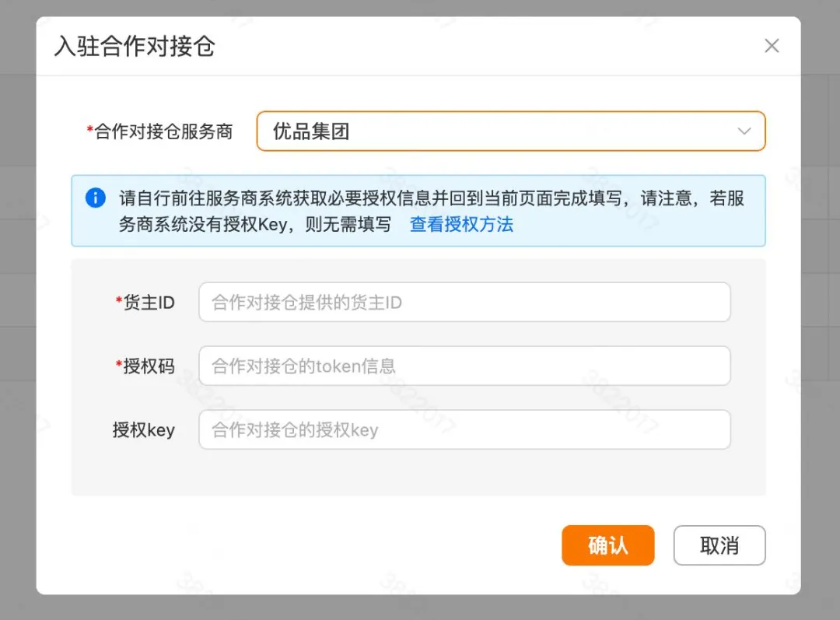
Task: Open the 查看授权方法 link
Action: [x=461, y=225]
